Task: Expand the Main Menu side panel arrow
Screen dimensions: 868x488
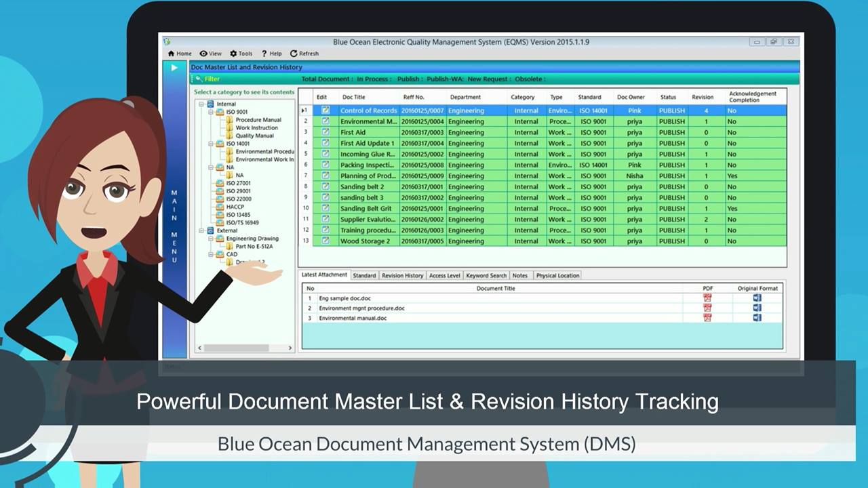Action: [174, 68]
